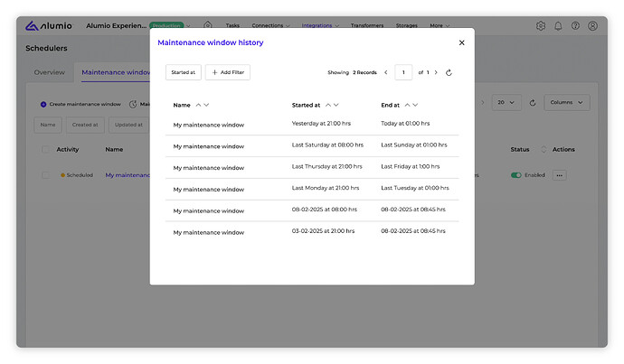Switch to the Overview tab

[49, 72]
